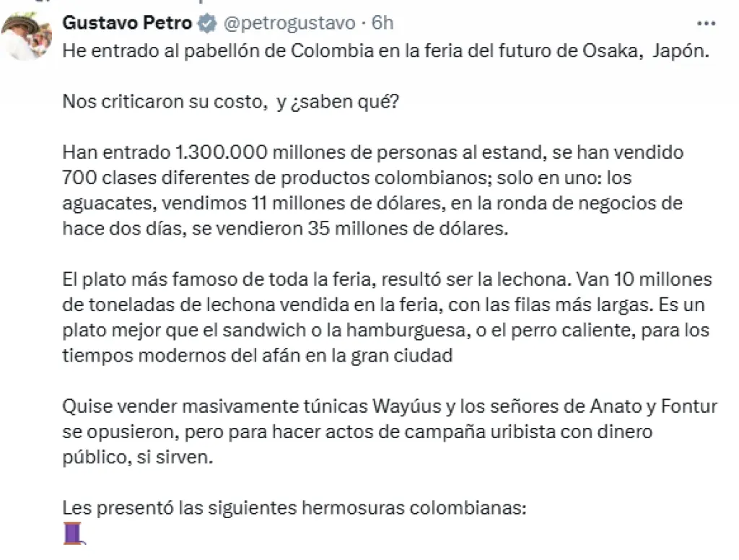Open Gustavo Petro's profile avatar
This screenshot has height=560, width=739.
(x=27, y=35)
